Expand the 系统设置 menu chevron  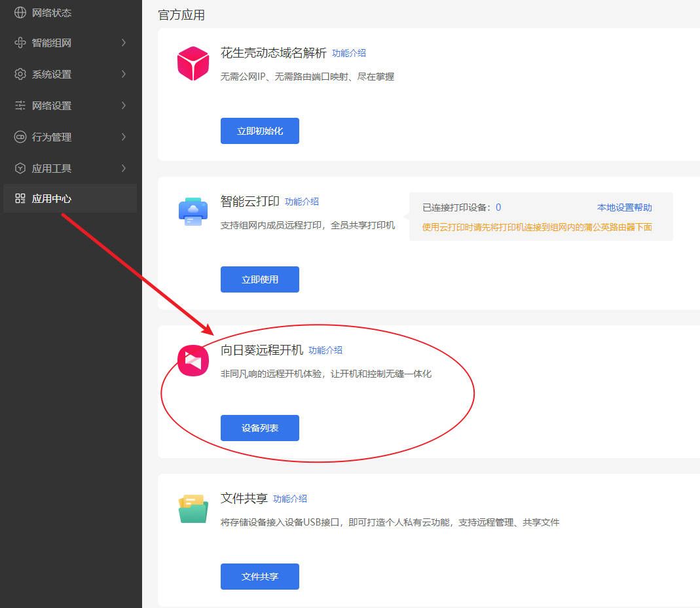tap(124, 74)
